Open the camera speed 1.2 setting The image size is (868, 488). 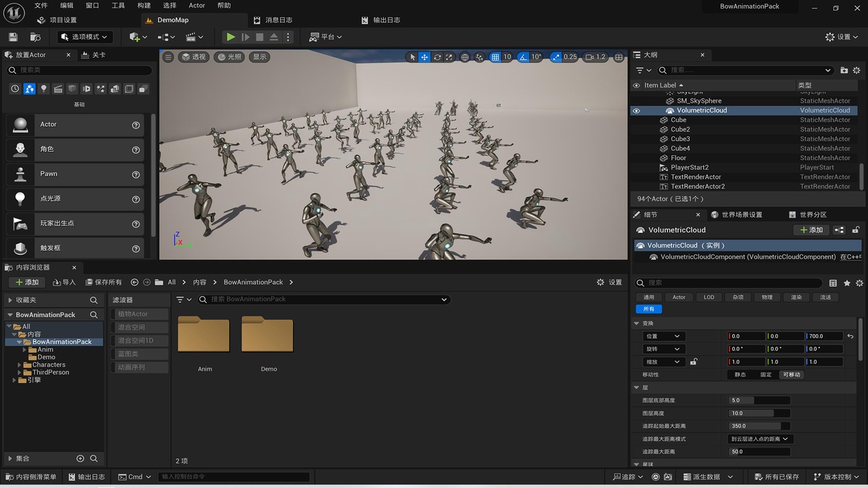point(595,57)
